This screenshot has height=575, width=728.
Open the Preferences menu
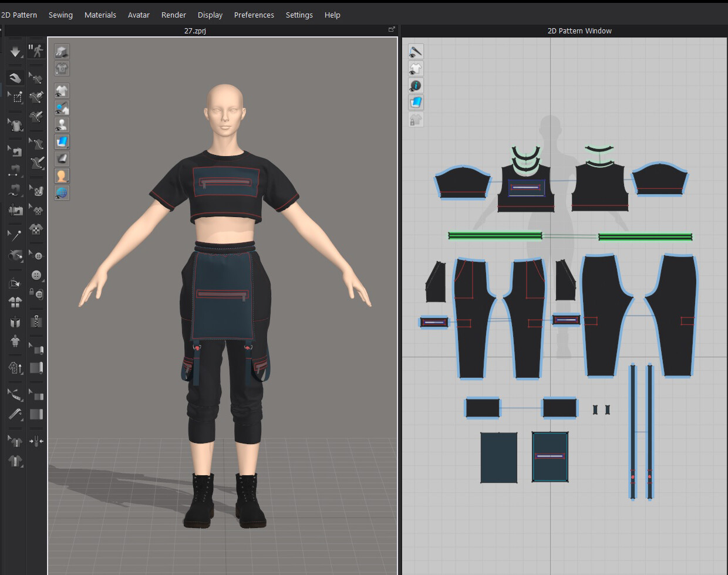pos(254,15)
